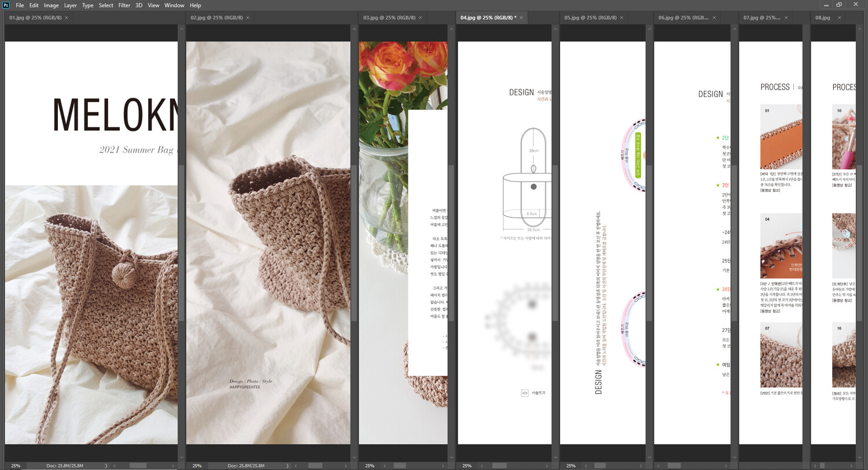Viewport: 868px width, 470px height.
Task: Click scroll-down arrow of 02.jpg vertical scrollbar
Action: click(x=354, y=457)
